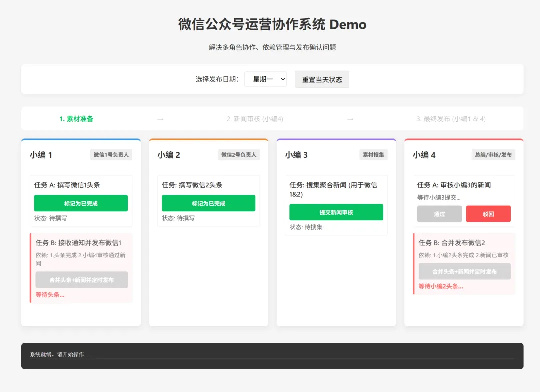Click the 微信公众号运营协作系统 Demo page title

272,25
